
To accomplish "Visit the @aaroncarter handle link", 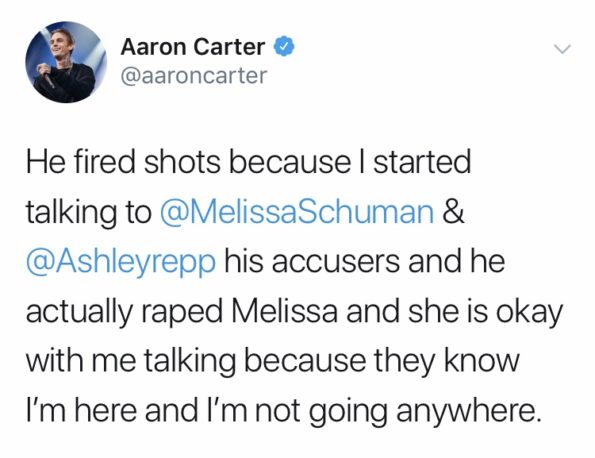I will tap(194, 76).
